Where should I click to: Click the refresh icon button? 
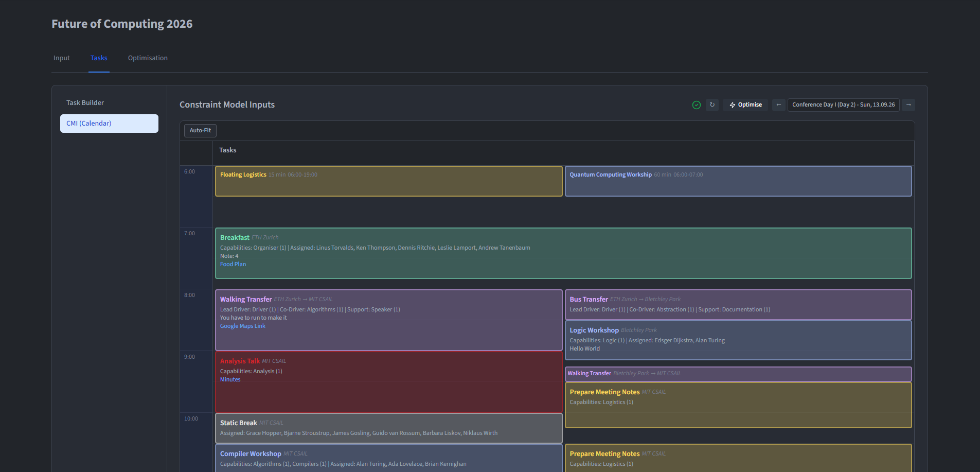pos(712,105)
